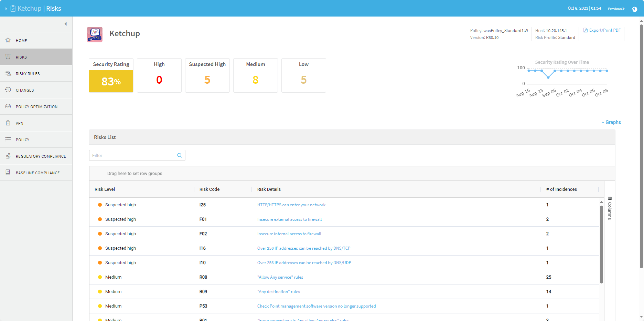
Task: Click the Ketchup device logo image
Action: (x=95, y=34)
